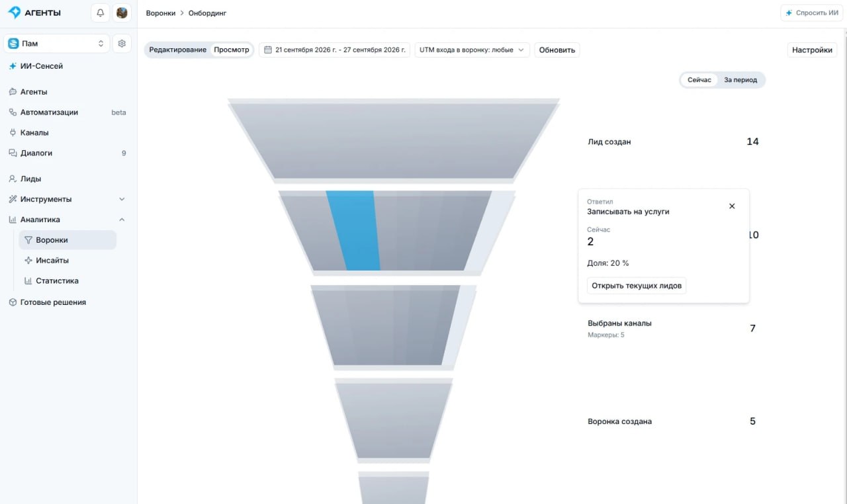Select the Сейчас view toggle
The width and height of the screenshot is (847, 504).
[699, 80]
